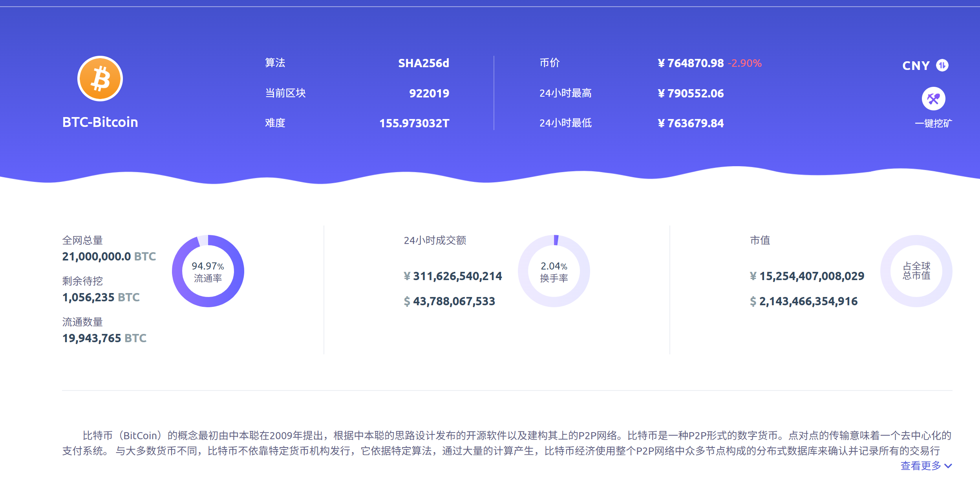Click the market cap $ 2,143,466,354,916
This screenshot has width=980, height=484.
tap(804, 301)
